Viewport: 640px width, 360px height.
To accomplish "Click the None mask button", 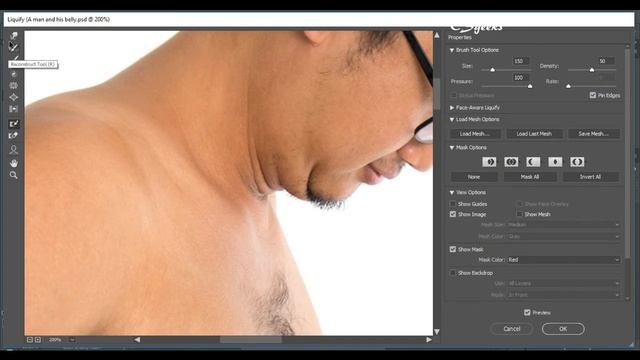I will pyautogui.click(x=474, y=177).
